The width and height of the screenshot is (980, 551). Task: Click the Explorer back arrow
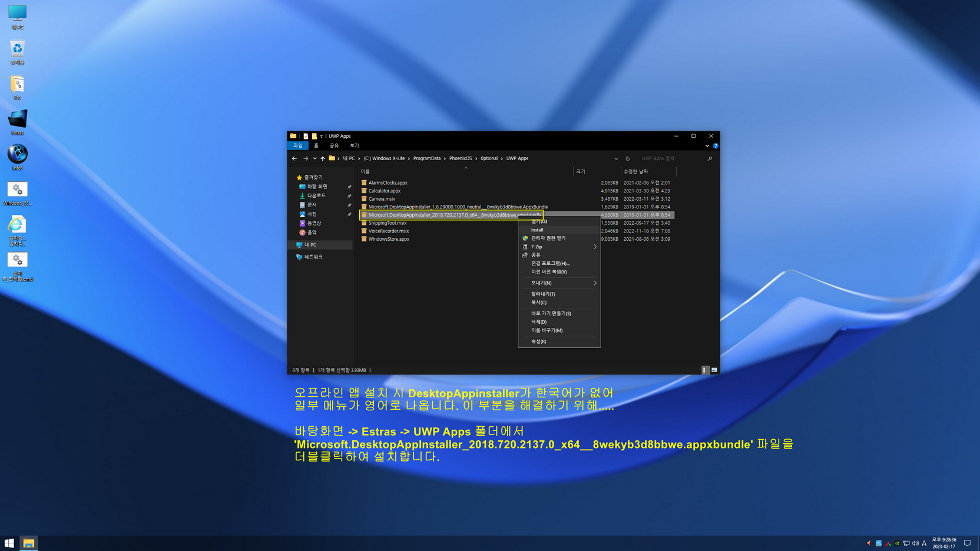(294, 158)
